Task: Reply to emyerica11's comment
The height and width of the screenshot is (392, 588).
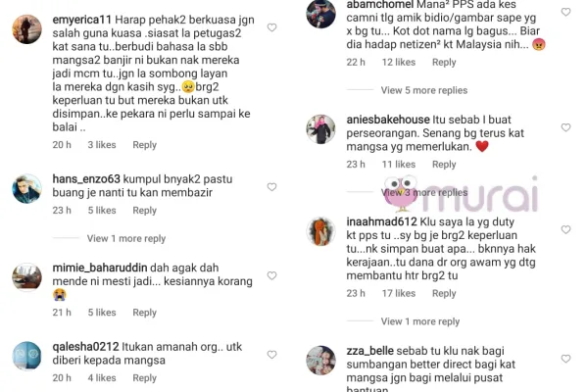Action: tap(145, 145)
